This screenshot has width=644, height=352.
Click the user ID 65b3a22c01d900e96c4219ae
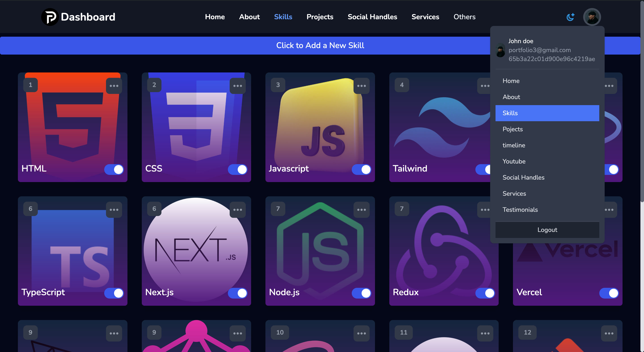pos(551,59)
